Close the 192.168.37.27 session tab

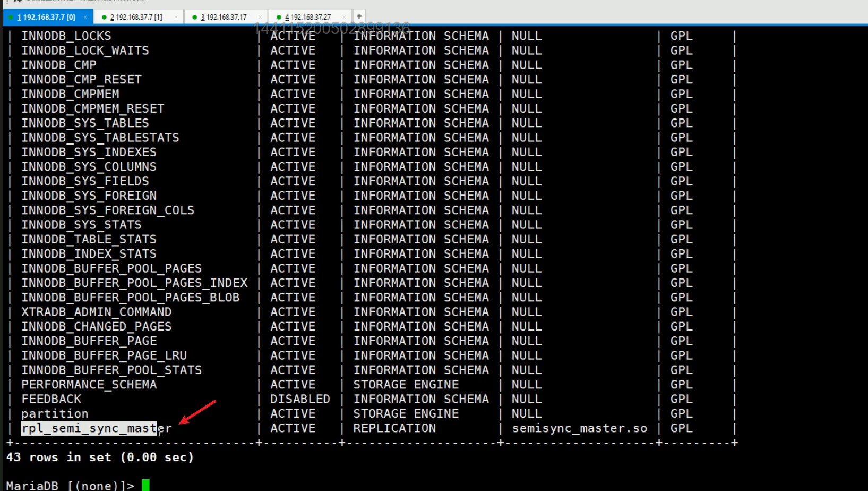coord(344,17)
